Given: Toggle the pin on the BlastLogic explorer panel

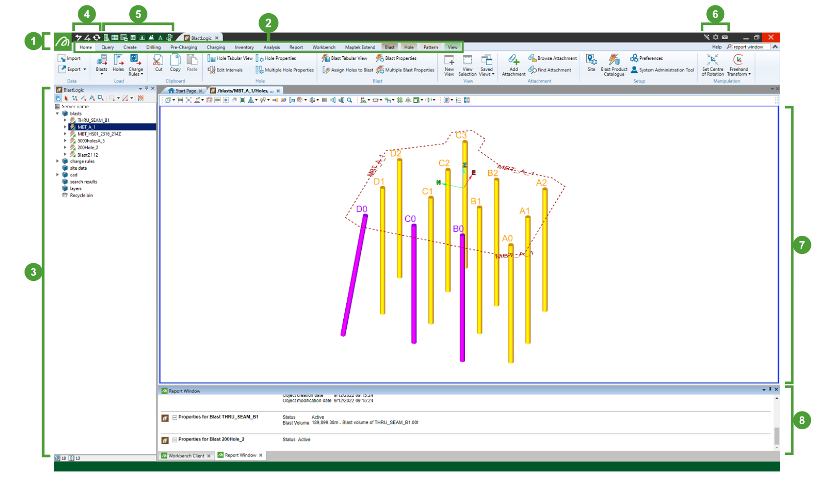Looking at the screenshot, I should pos(146,89).
